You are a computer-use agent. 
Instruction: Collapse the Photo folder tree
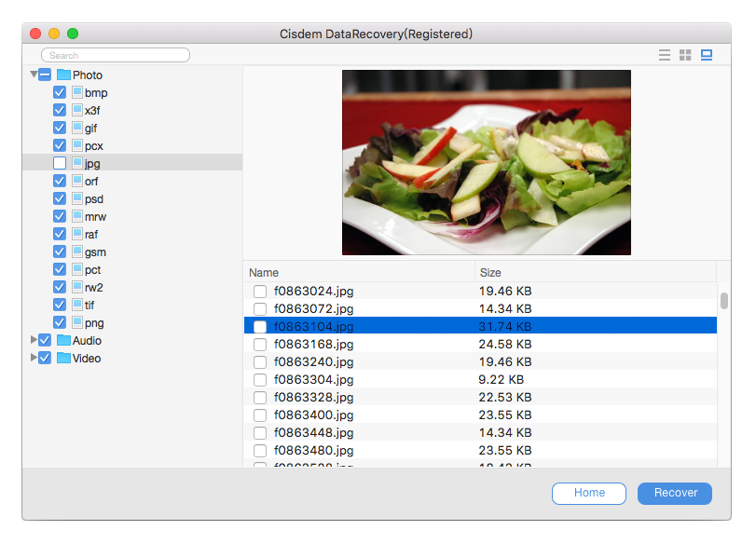coord(34,75)
